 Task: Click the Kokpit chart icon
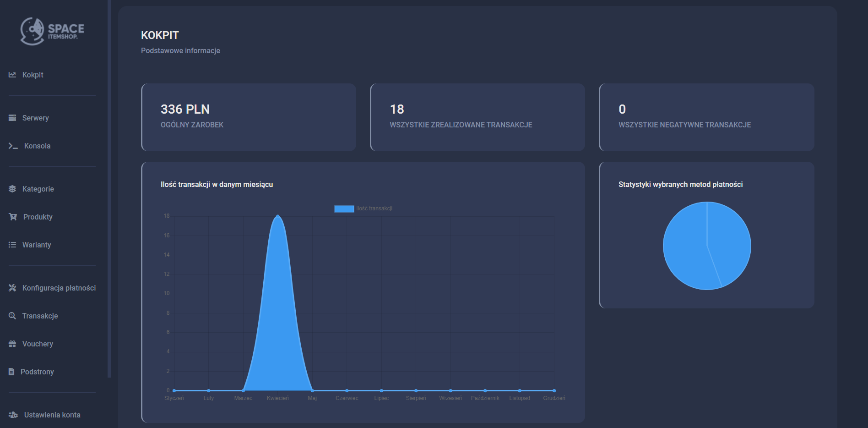point(12,75)
